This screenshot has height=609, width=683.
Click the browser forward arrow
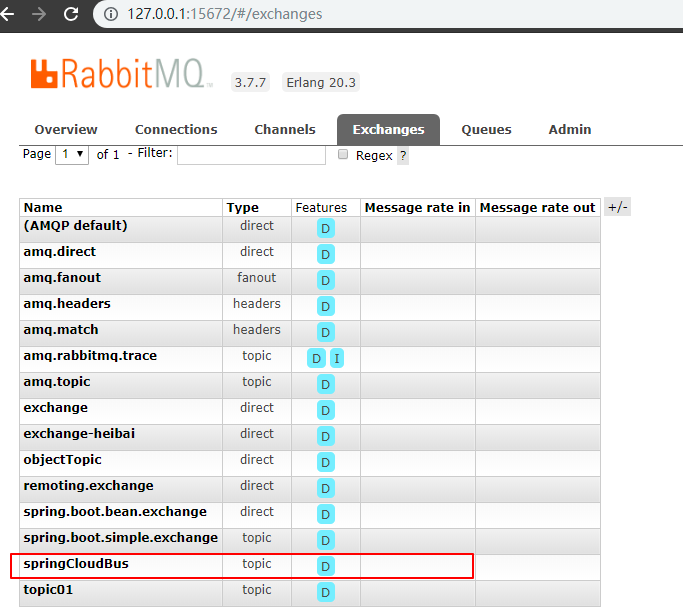pyautogui.click(x=39, y=14)
